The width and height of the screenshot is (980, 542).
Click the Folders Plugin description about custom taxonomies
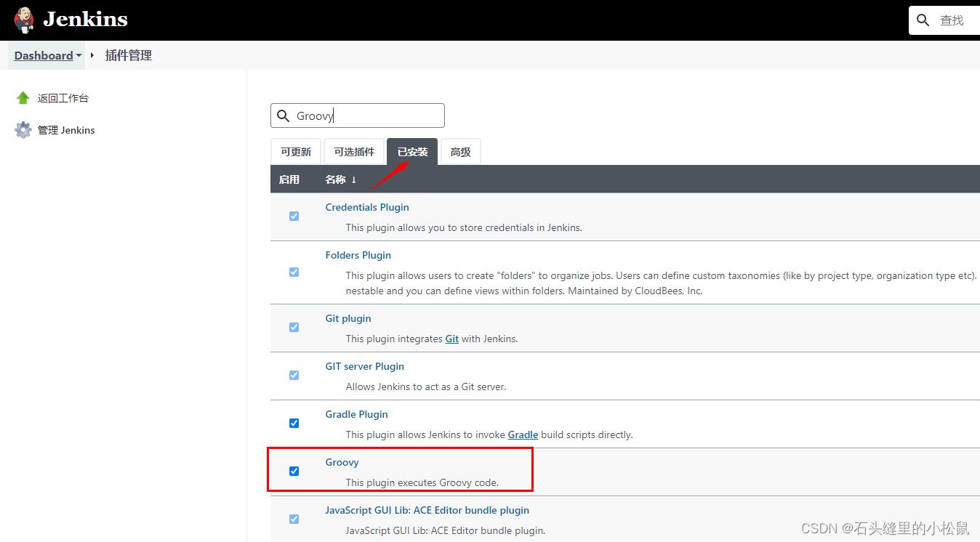[x=662, y=283]
